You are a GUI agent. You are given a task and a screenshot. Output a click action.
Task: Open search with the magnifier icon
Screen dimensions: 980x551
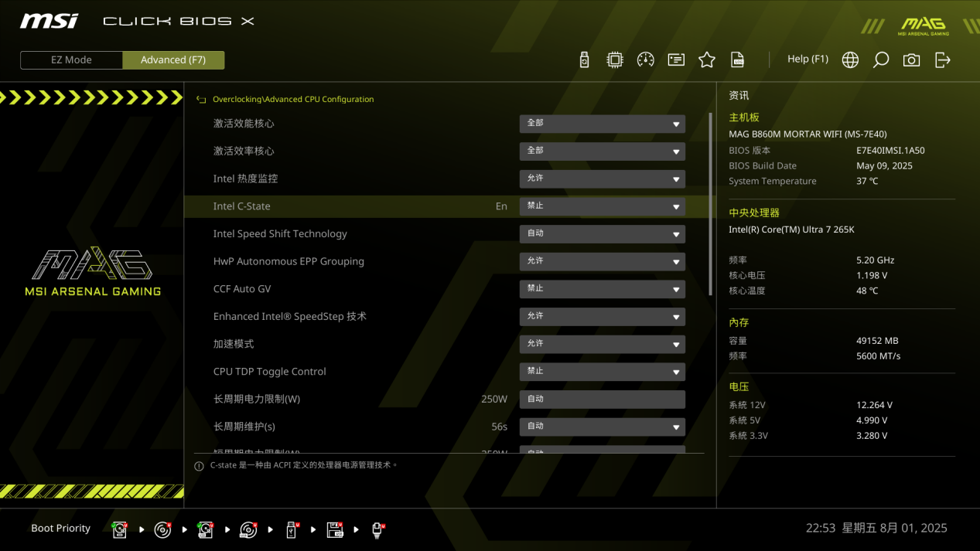pyautogui.click(x=881, y=60)
